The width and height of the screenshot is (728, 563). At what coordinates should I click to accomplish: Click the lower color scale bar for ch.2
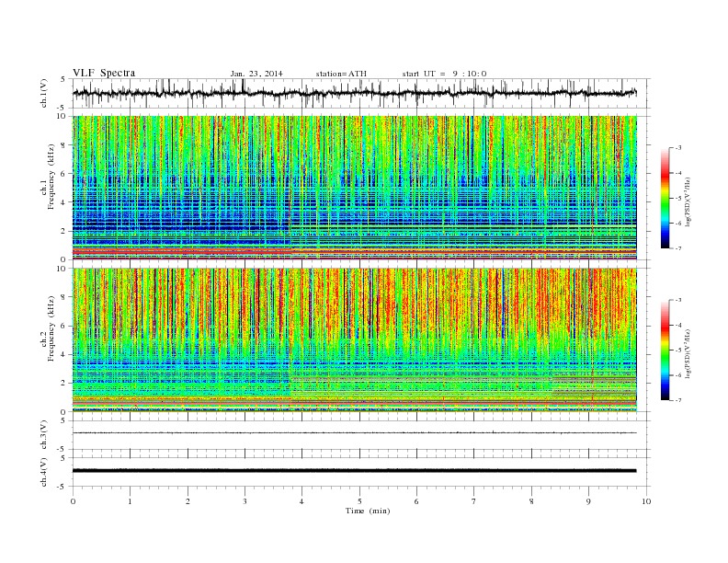point(665,350)
